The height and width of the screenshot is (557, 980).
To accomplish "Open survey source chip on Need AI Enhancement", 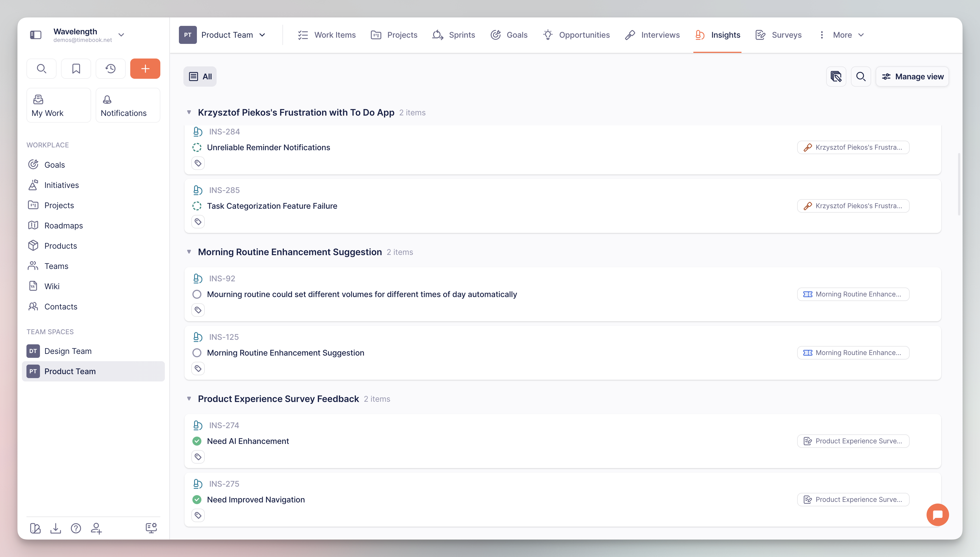I will pyautogui.click(x=853, y=441).
